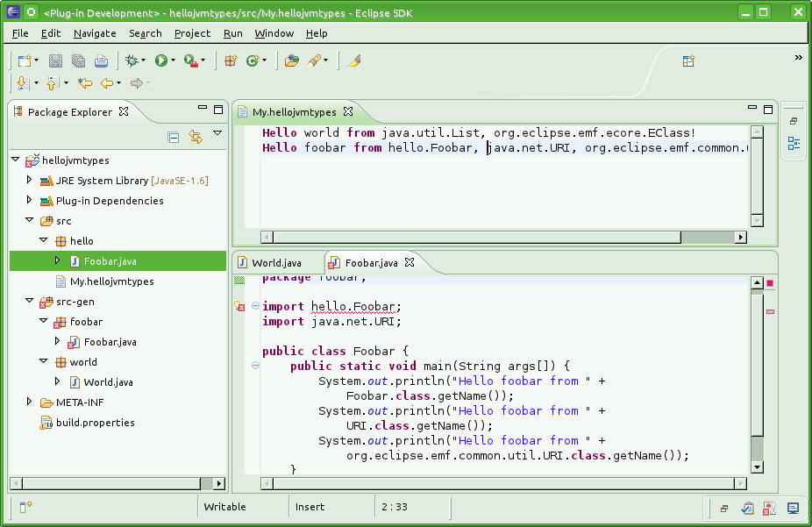Run the program with the green play button
Screen dimensions: 812x527
[160, 61]
